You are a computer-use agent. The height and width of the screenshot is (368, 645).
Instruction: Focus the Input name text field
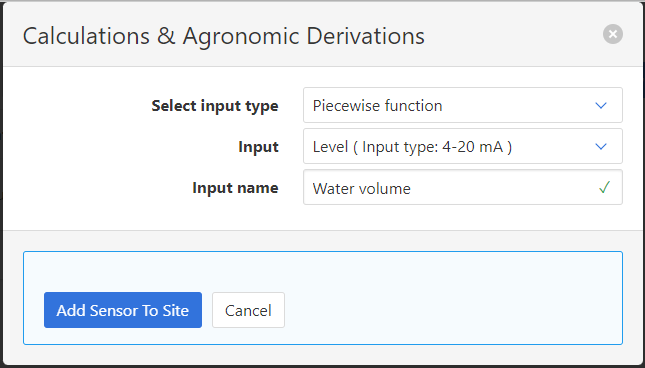[463, 187]
